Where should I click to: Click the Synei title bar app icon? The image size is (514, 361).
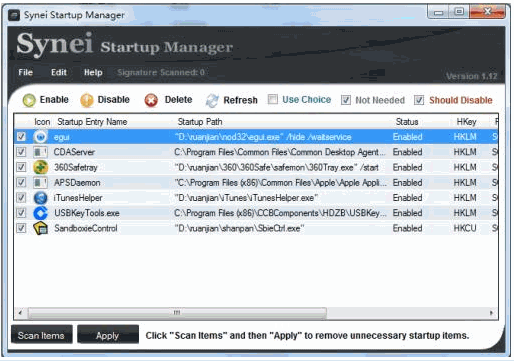(14, 15)
